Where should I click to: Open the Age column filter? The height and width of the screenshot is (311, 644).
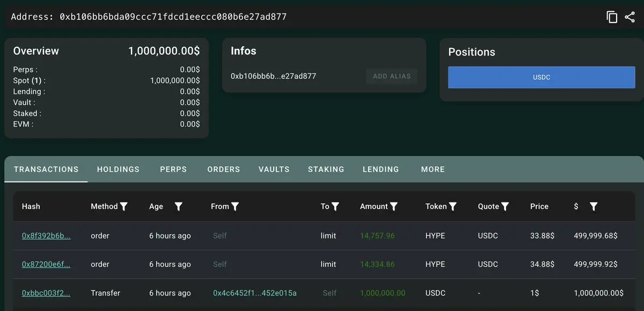(x=179, y=206)
